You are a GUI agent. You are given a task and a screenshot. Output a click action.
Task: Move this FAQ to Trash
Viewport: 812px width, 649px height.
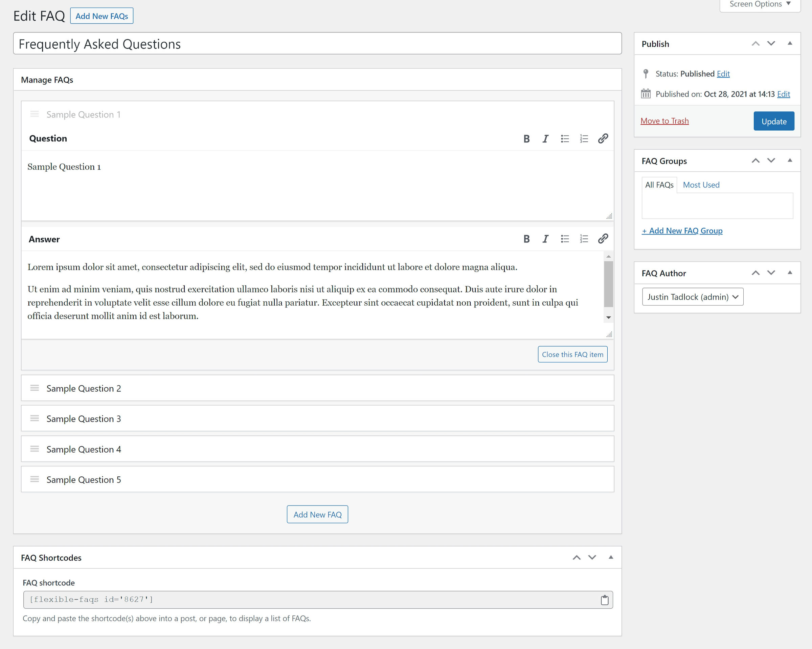(664, 121)
